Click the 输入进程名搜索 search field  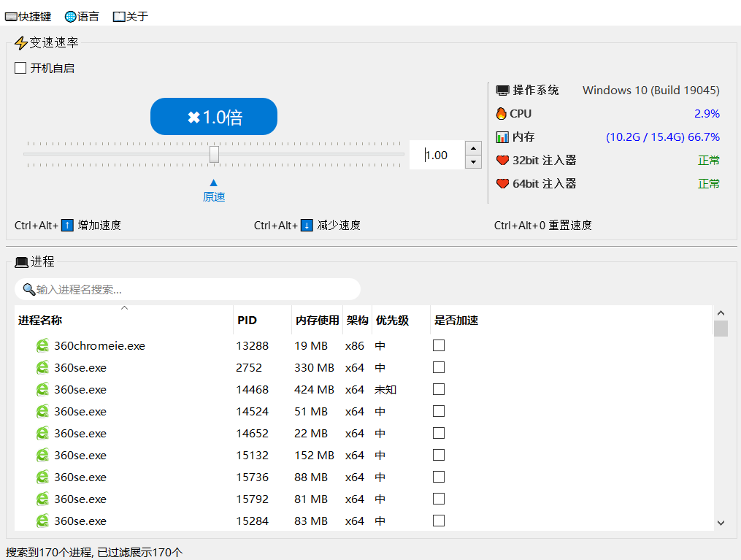point(186,289)
